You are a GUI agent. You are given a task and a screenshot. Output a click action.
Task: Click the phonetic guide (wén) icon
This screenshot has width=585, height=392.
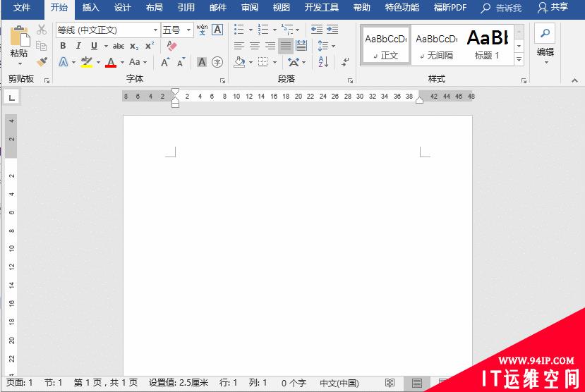202,30
